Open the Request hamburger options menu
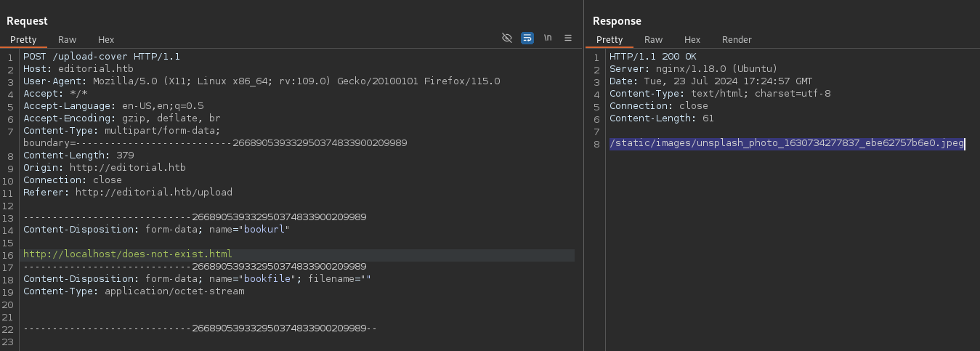The image size is (980, 351). 568,38
